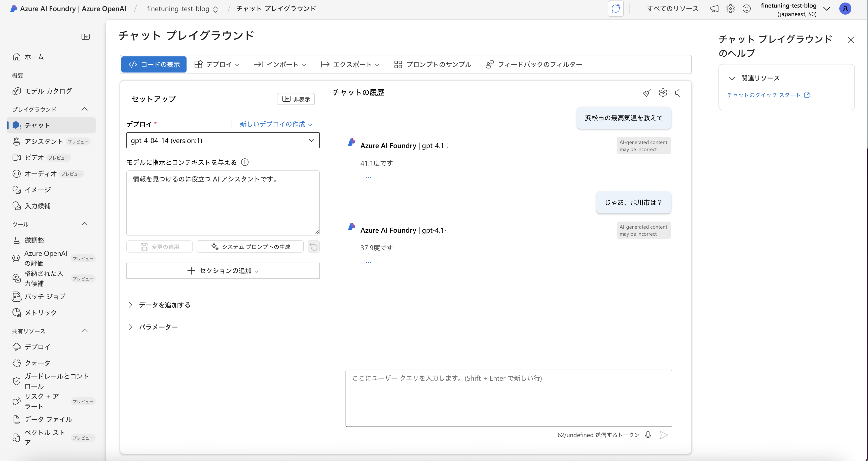
Task: Click user query input box
Action: click(509, 398)
